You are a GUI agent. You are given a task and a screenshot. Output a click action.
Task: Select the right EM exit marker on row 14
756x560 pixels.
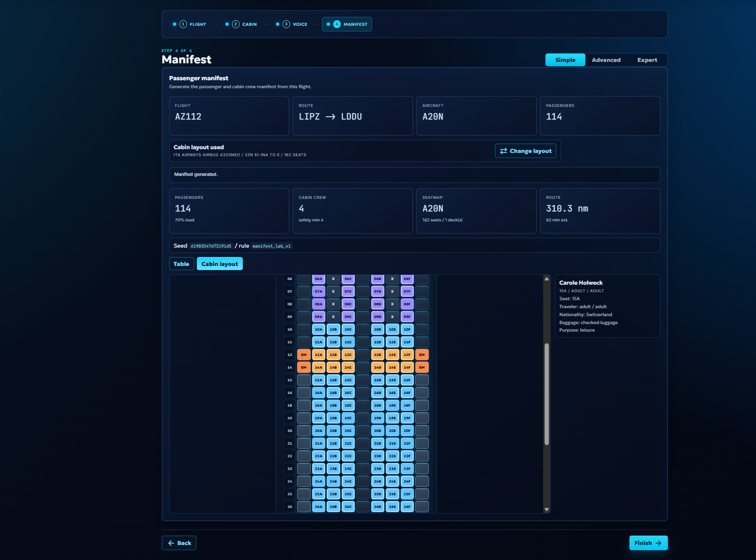point(422,367)
